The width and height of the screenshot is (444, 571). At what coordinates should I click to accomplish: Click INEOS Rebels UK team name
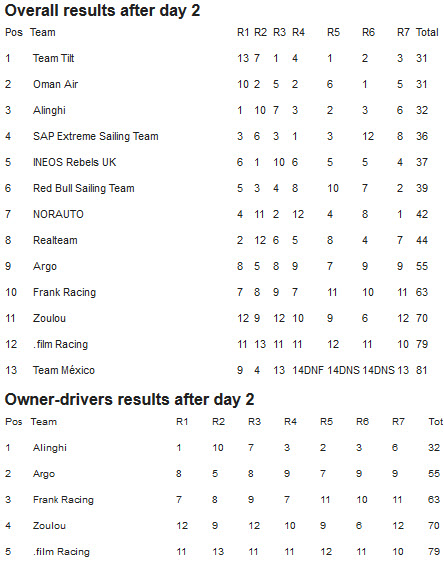coord(74,162)
